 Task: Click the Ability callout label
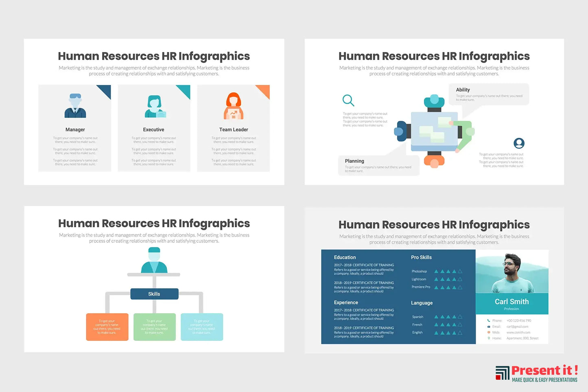pyautogui.click(x=463, y=90)
